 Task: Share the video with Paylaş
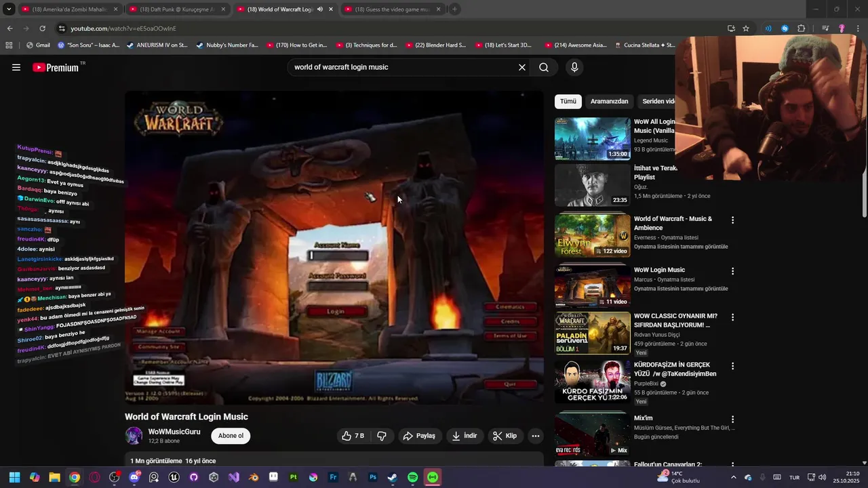pyautogui.click(x=419, y=436)
